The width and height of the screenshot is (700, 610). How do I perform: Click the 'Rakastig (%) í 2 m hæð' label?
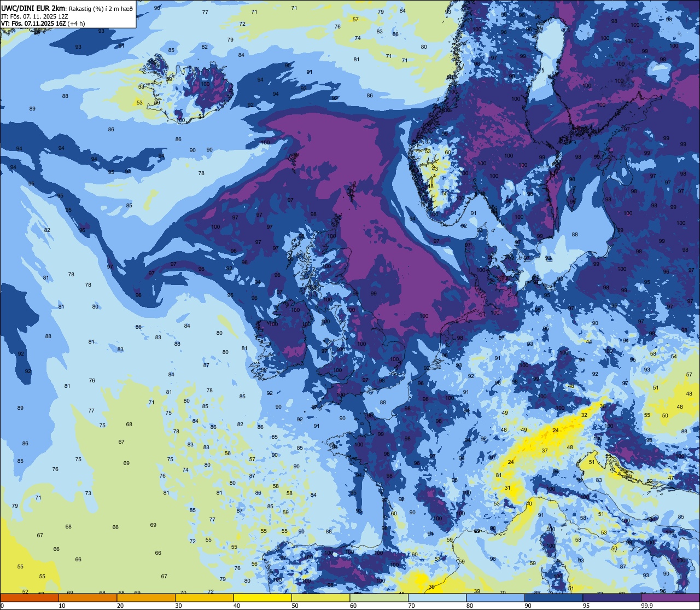pyautogui.click(x=101, y=9)
